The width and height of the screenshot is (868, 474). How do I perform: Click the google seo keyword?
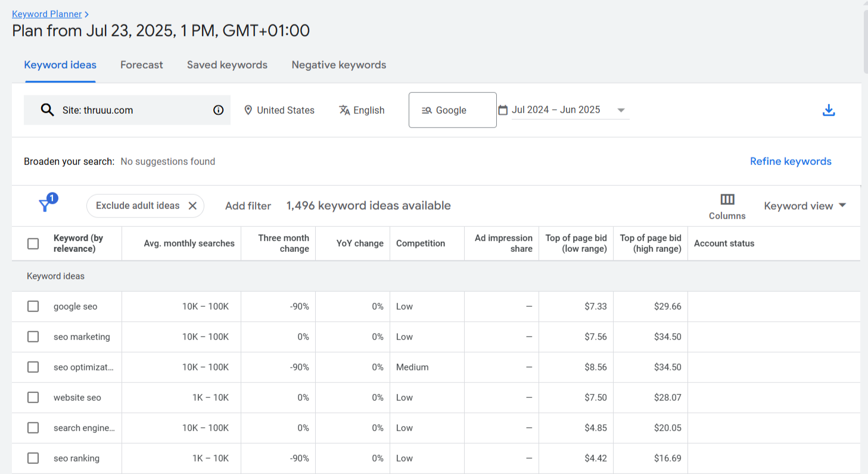[75, 307]
